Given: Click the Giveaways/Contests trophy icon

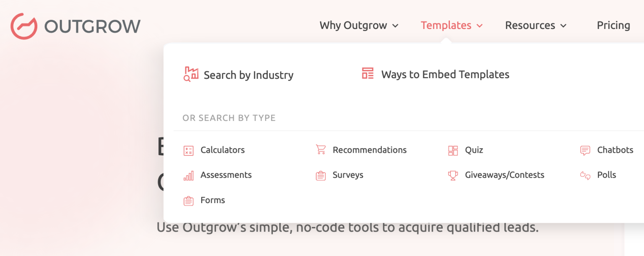Looking at the screenshot, I should 453,175.
